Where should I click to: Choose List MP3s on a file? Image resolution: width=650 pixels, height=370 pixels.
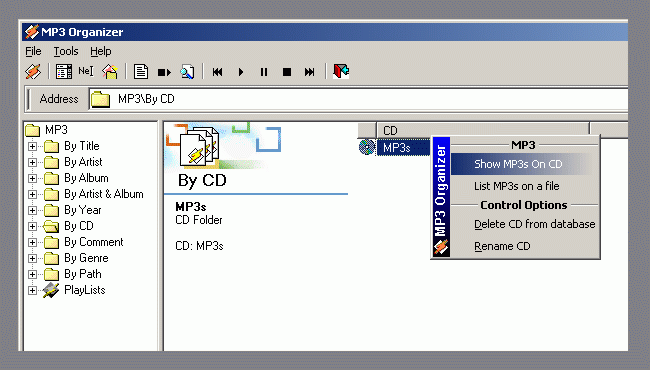click(524, 186)
